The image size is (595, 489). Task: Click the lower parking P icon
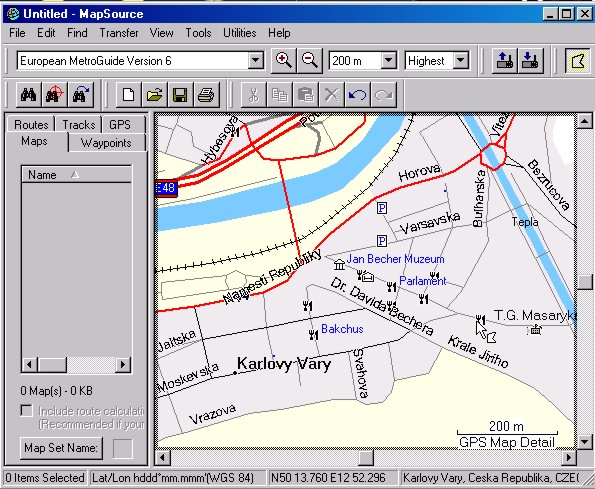pyautogui.click(x=382, y=241)
